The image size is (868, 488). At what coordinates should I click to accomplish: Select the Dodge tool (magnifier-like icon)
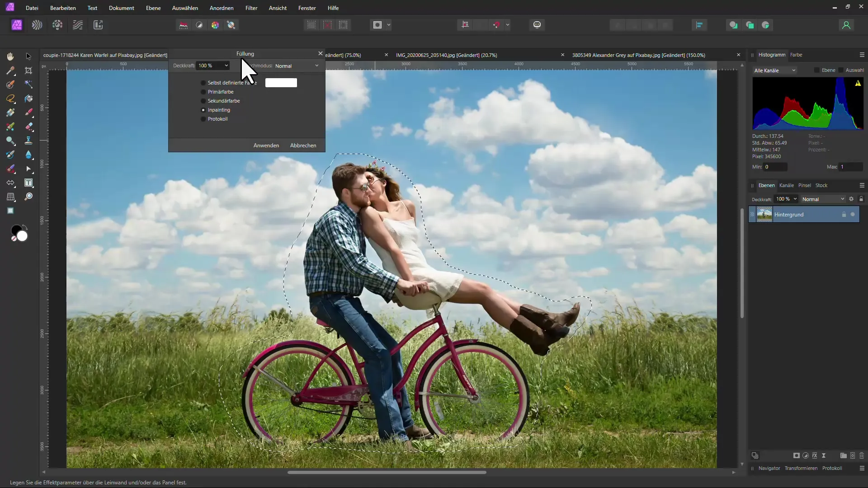[x=10, y=141]
